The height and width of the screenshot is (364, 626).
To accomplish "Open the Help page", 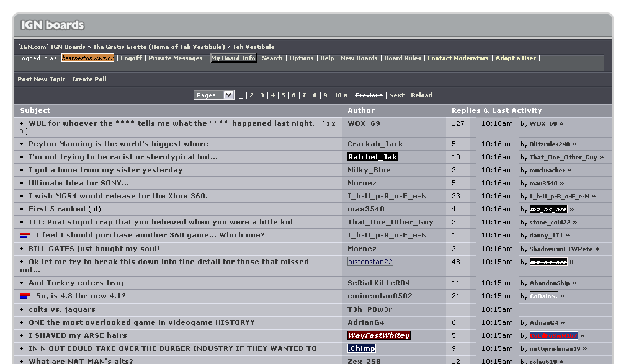I will point(327,58).
